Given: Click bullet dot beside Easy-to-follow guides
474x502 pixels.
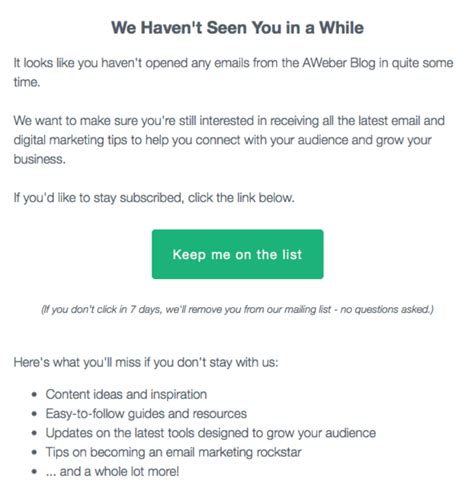Looking at the screenshot, I should tap(34, 414).
